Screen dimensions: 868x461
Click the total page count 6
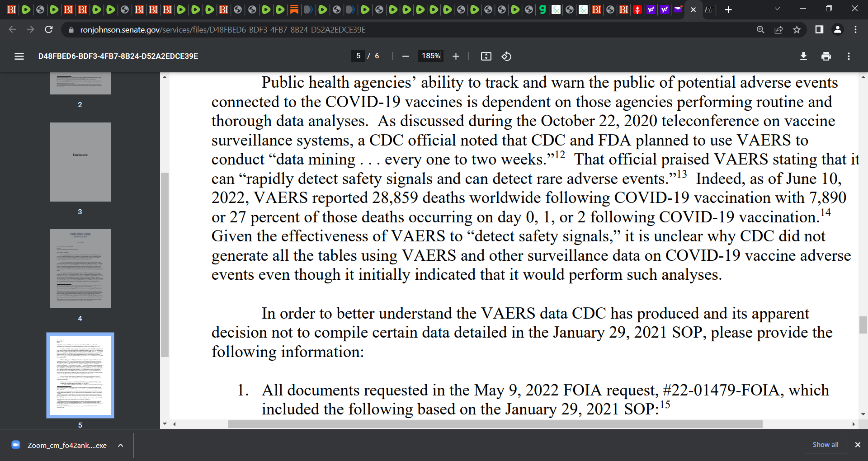click(x=377, y=56)
